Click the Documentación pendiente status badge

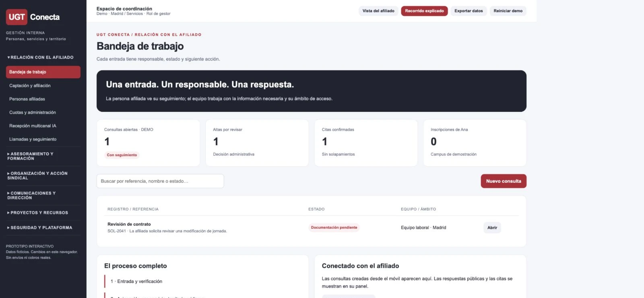point(334,228)
